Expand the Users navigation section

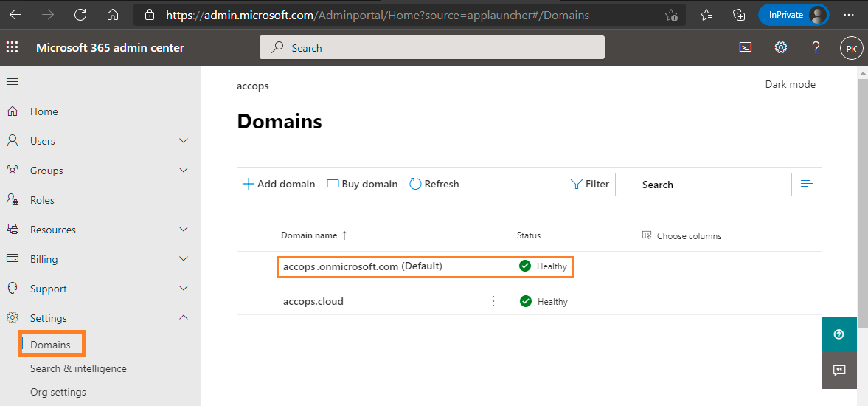184,141
